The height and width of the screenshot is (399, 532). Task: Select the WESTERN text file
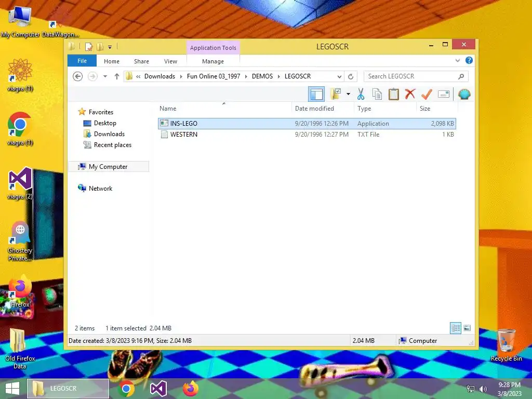[307, 135]
